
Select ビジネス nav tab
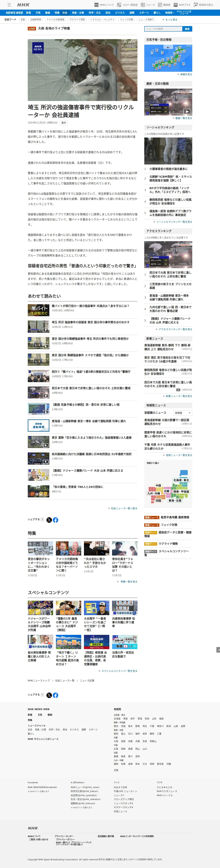(x=120, y=13)
